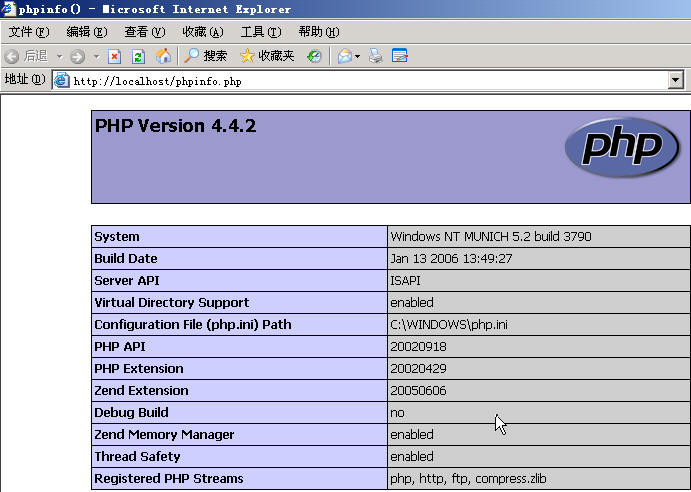
Task: Select the Build Date label
Action: [x=126, y=259]
